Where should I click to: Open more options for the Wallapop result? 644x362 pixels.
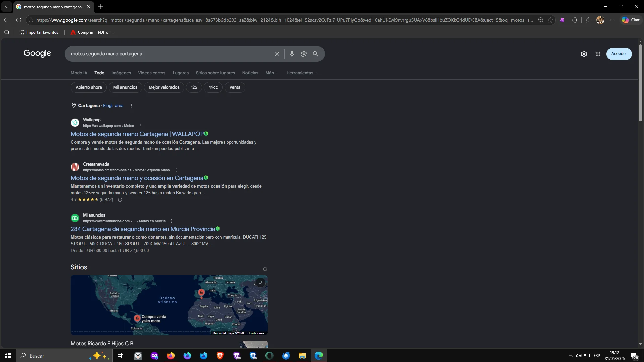coord(140,126)
